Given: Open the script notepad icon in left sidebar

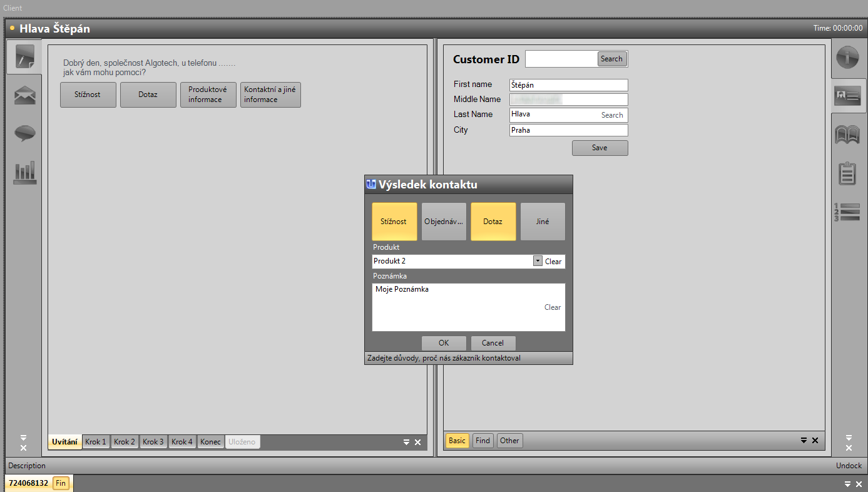Looking at the screenshot, I should point(24,57).
